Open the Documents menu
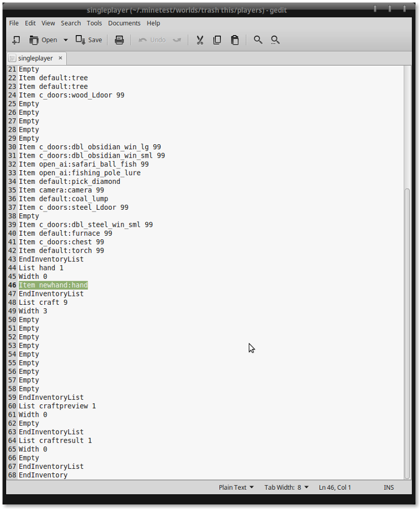This screenshot has width=420, height=509. (124, 23)
